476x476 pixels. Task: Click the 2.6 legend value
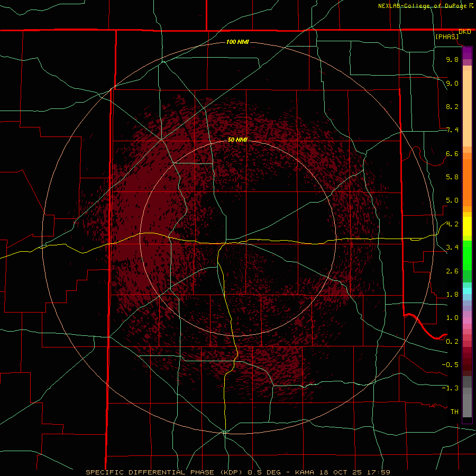click(x=452, y=271)
